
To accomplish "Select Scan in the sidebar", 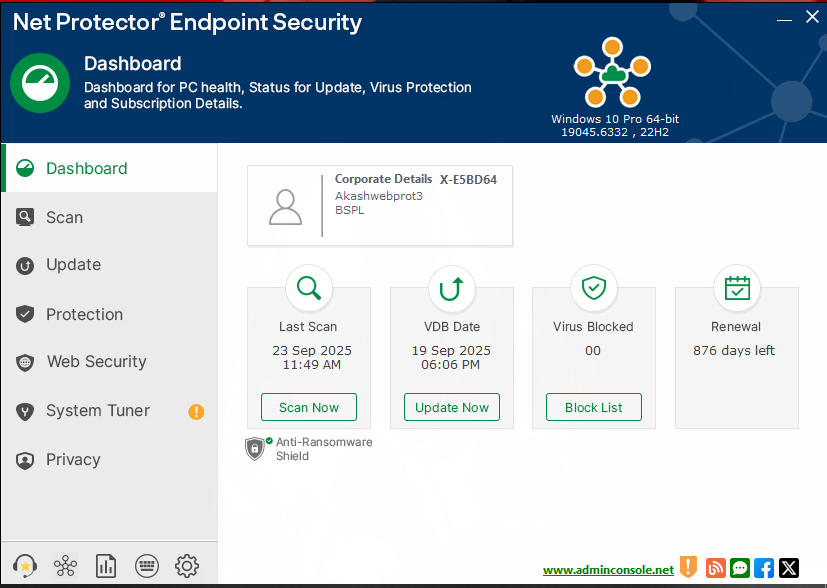I will tap(64, 217).
